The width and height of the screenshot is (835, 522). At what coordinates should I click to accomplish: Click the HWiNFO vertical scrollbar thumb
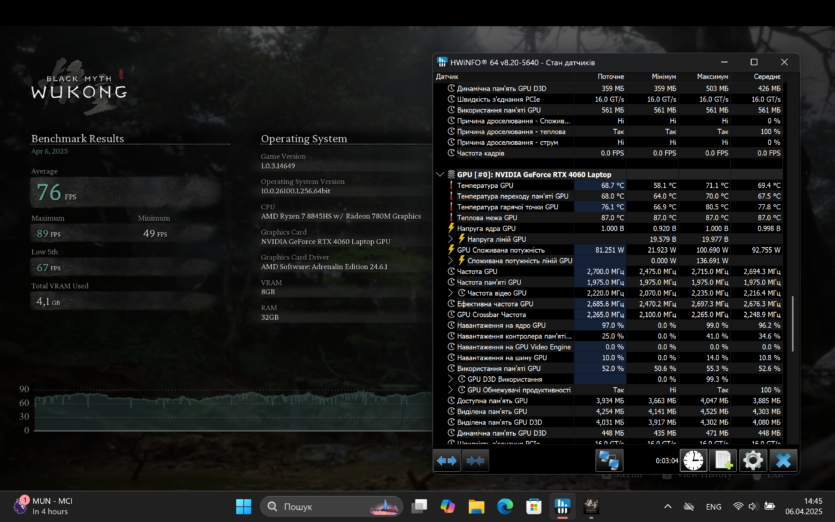(x=792, y=324)
